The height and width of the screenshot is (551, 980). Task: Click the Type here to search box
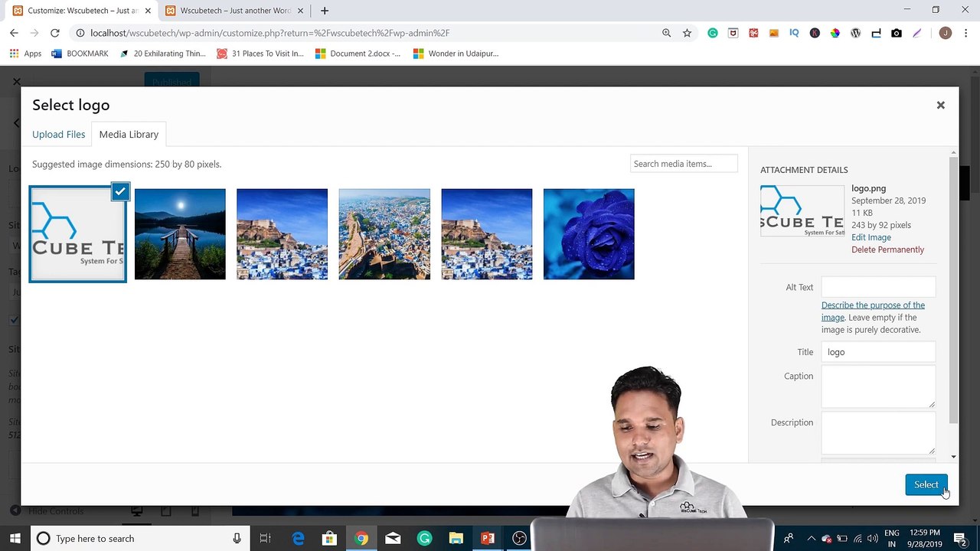pos(139,539)
